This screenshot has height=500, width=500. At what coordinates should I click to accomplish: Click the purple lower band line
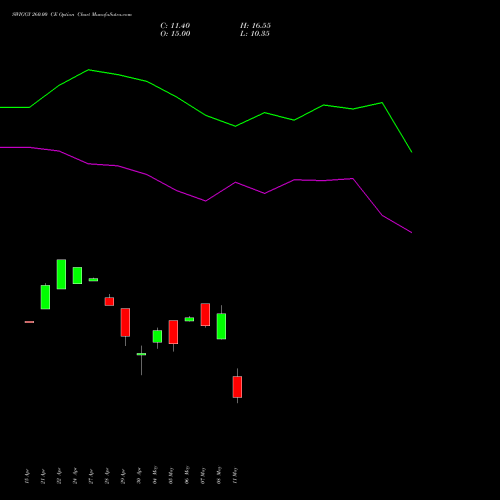206,201
